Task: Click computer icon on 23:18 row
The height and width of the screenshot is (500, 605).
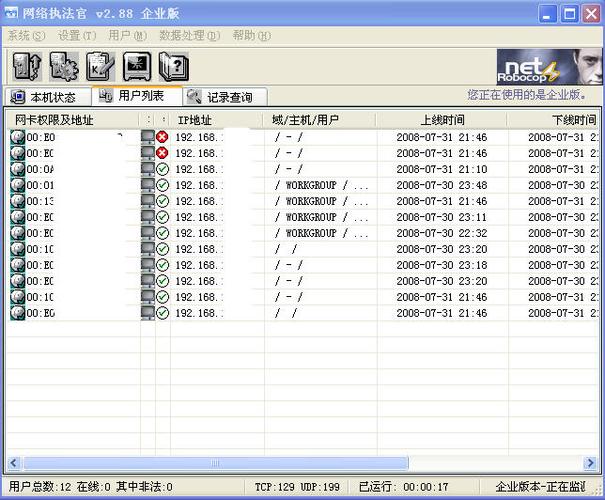Action: click(x=148, y=265)
